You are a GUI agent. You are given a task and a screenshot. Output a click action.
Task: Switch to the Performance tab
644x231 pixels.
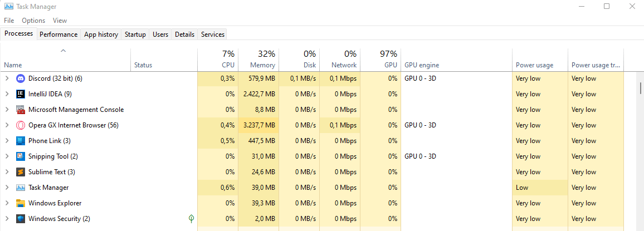(58, 35)
